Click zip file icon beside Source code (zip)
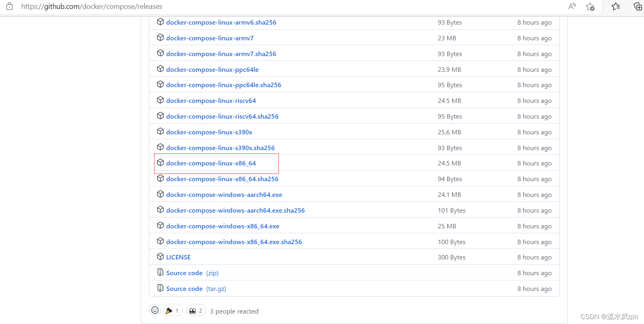Image resolution: width=644 pixels, height=324 pixels. coord(160,272)
